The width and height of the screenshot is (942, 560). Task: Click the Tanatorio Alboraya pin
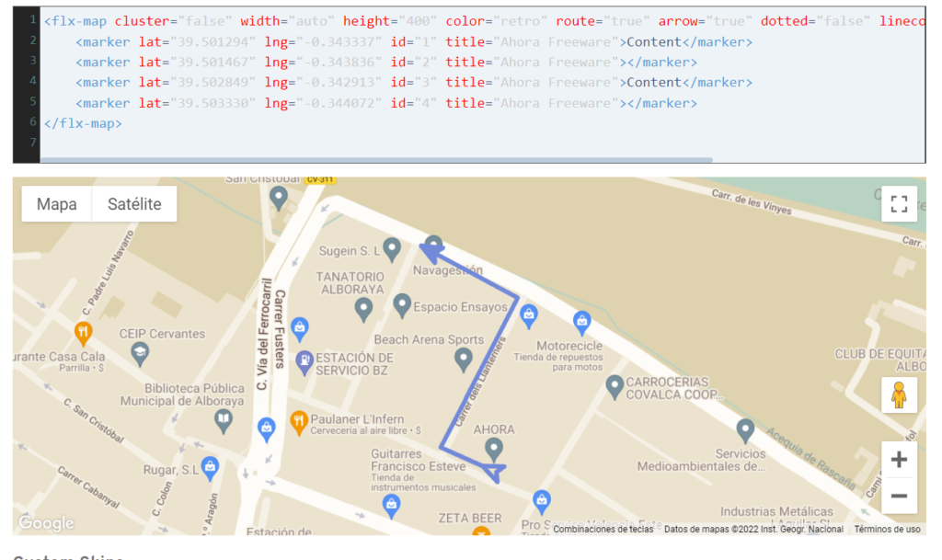point(363,310)
